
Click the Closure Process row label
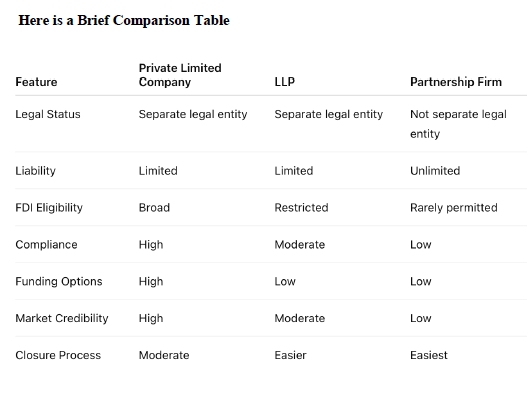[58, 355]
